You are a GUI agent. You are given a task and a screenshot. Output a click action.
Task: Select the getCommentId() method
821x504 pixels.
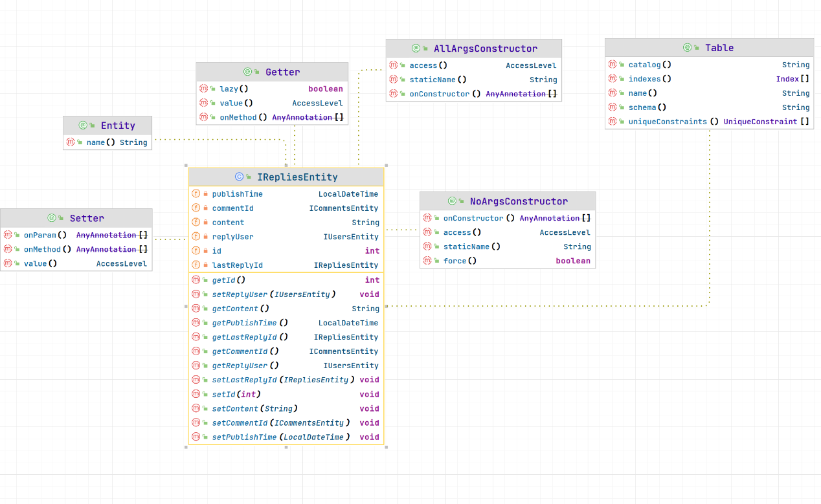tap(286, 351)
